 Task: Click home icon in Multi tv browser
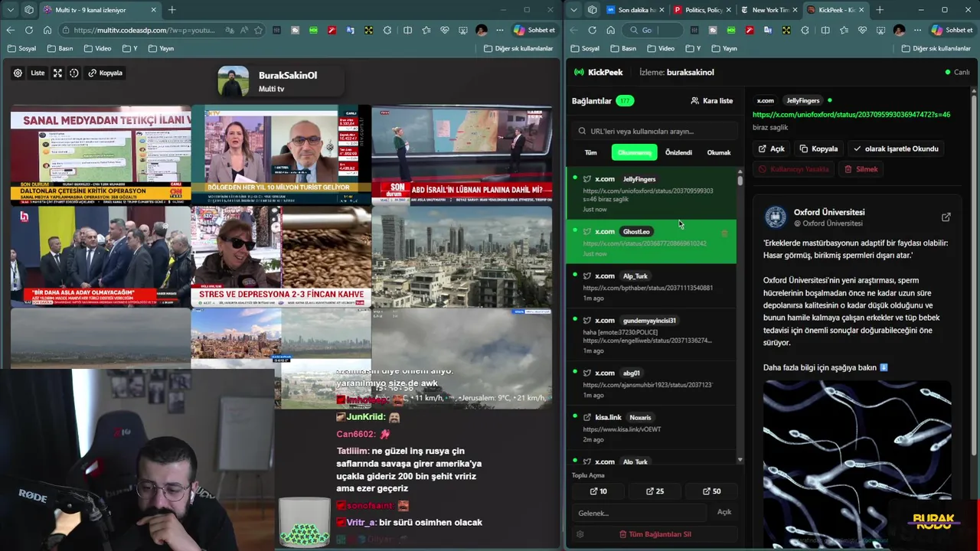[47, 30]
